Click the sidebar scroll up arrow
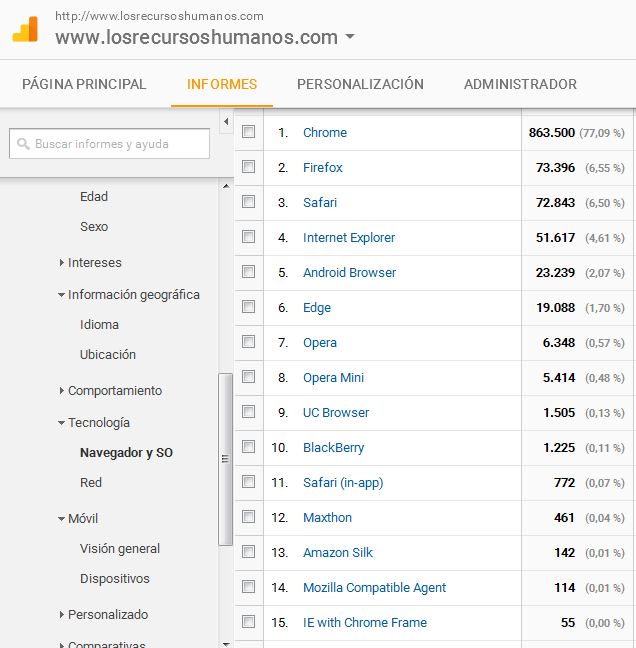Screen dimensions: 636x648 (226, 186)
